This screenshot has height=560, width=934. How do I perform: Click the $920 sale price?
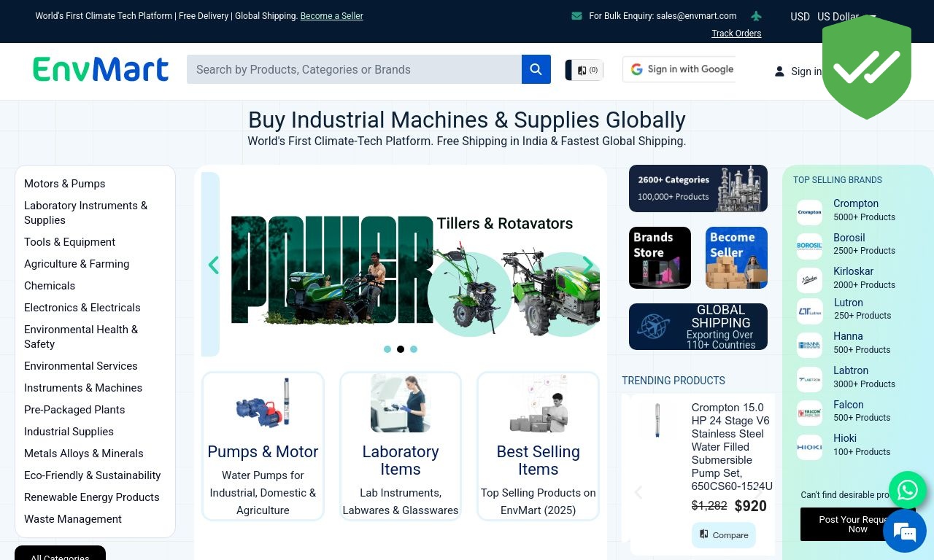(750, 506)
